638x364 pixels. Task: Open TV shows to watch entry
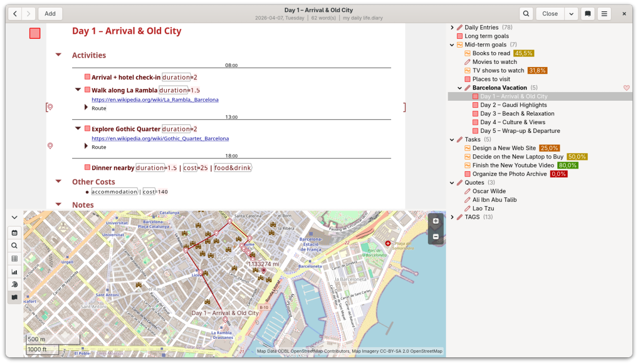498,71
